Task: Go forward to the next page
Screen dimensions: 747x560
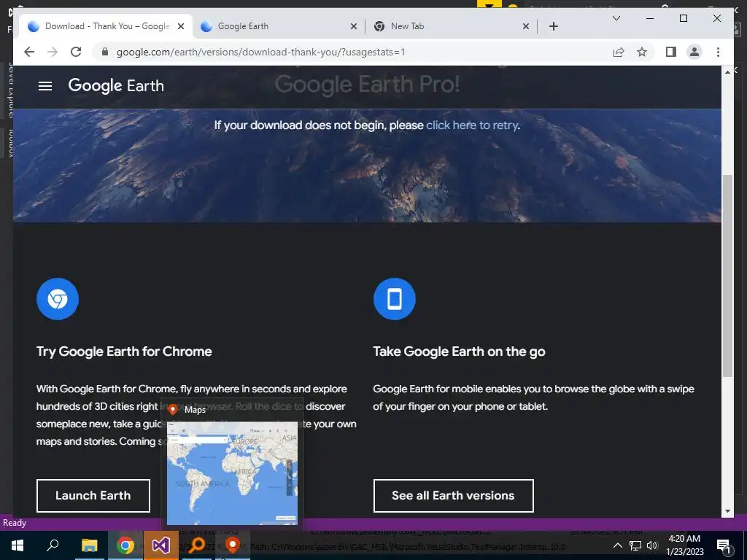Action: click(x=53, y=52)
